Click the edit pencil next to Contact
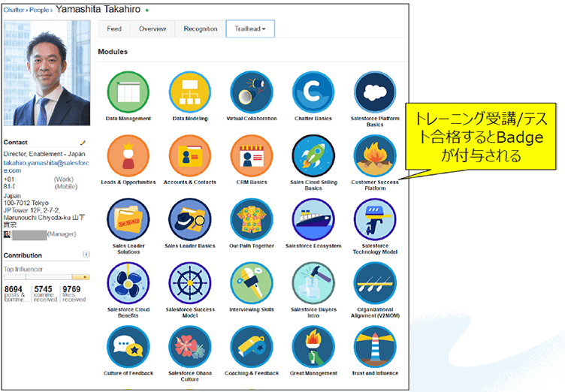The width and height of the screenshot is (565, 392). [x=83, y=142]
